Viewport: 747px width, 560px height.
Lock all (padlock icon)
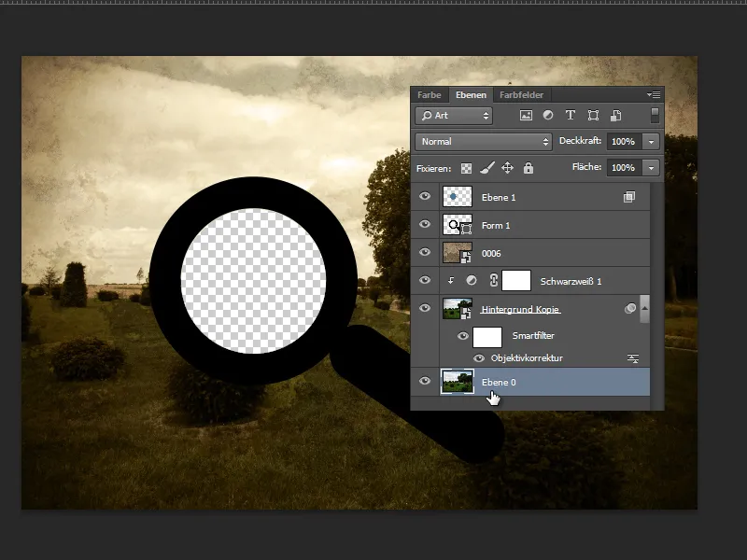coord(529,168)
